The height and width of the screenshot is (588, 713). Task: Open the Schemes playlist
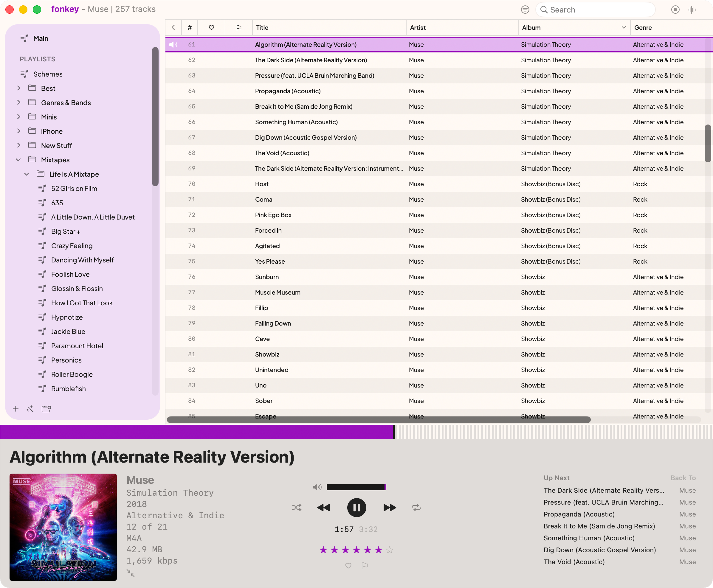[x=48, y=74]
